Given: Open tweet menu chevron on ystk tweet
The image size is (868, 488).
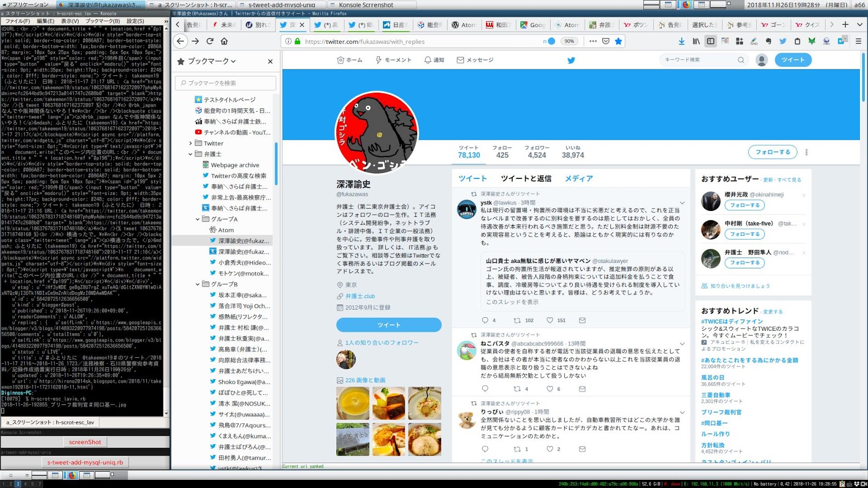Looking at the screenshot, I should point(682,203).
